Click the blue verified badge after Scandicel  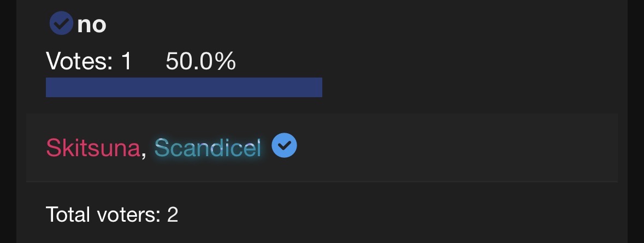tap(284, 146)
